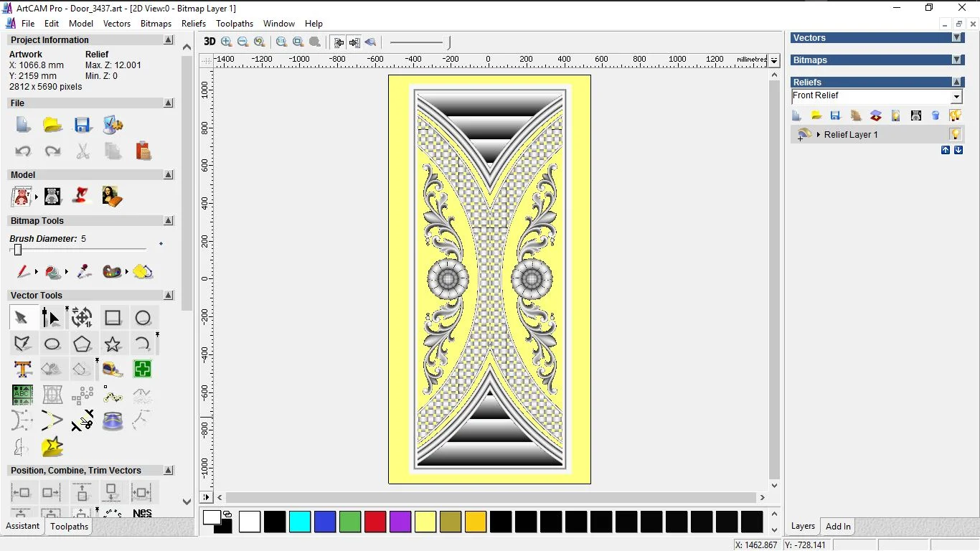Open the Assistant tab
This screenshot has width=980, height=551.
click(23, 527)
